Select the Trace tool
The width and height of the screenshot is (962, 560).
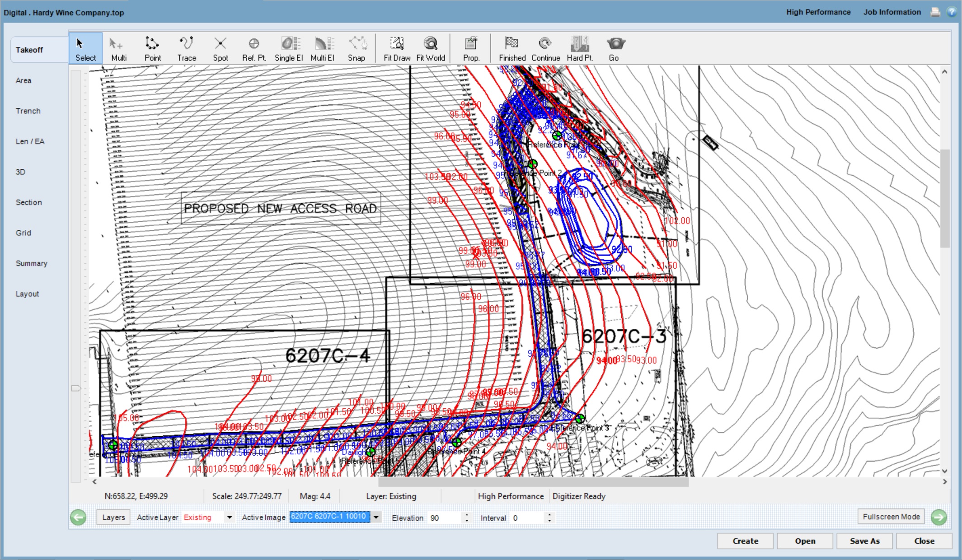tap(186, 48)
